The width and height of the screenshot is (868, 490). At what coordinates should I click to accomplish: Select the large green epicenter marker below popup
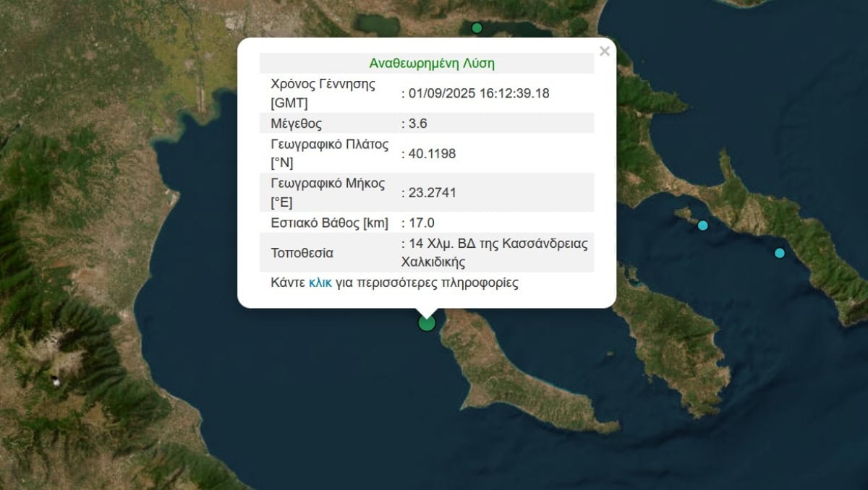[427, 322]
